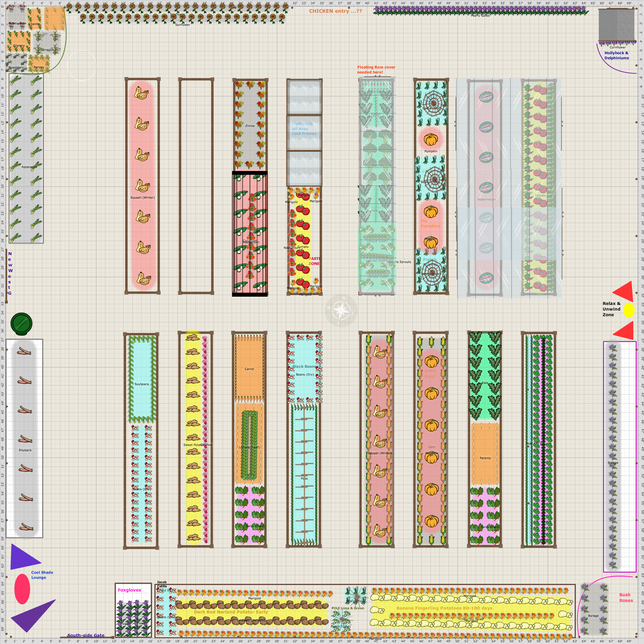This screenshot has height=644, width=644.
Task: Select the Cornflower label
Action: (x=618, y=47)
